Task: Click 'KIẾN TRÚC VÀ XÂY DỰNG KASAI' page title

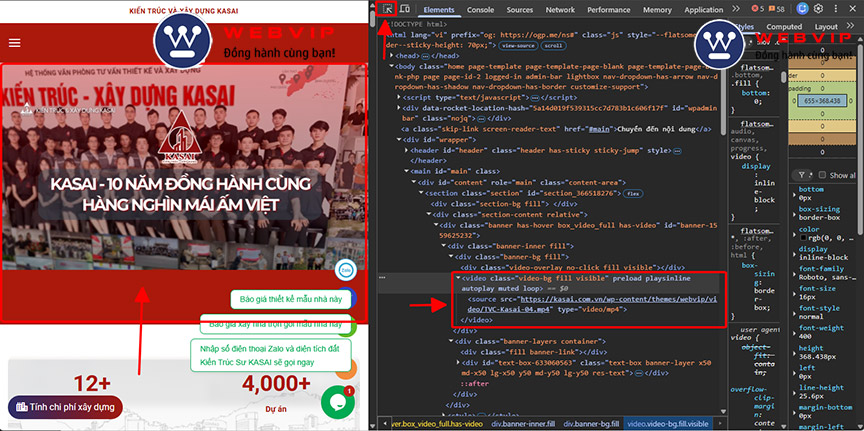Action: [184, 11]
